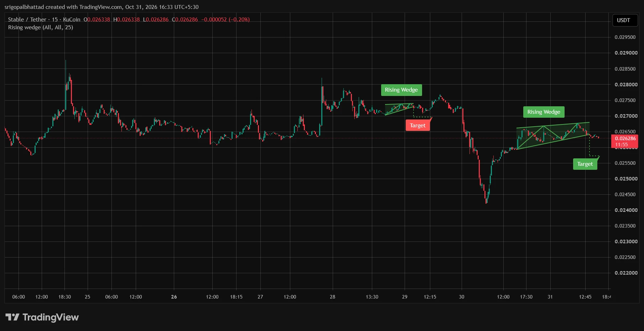Viewport: 644px width, 331px height.
Task: Click the date 30 on time axis
Action: click(x=462, y=297)
